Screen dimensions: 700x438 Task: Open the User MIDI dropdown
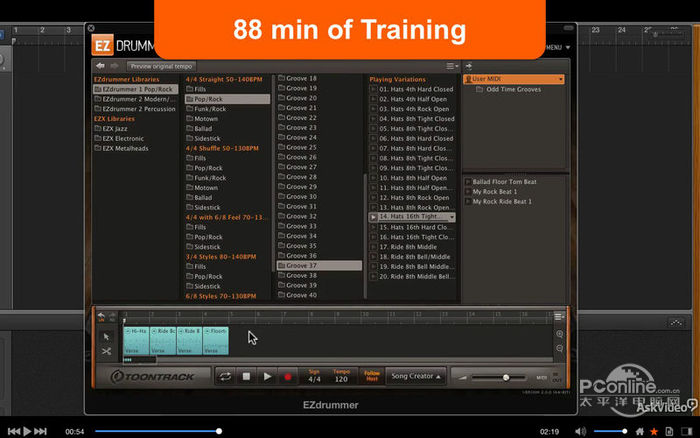click(x=561, y=79)
